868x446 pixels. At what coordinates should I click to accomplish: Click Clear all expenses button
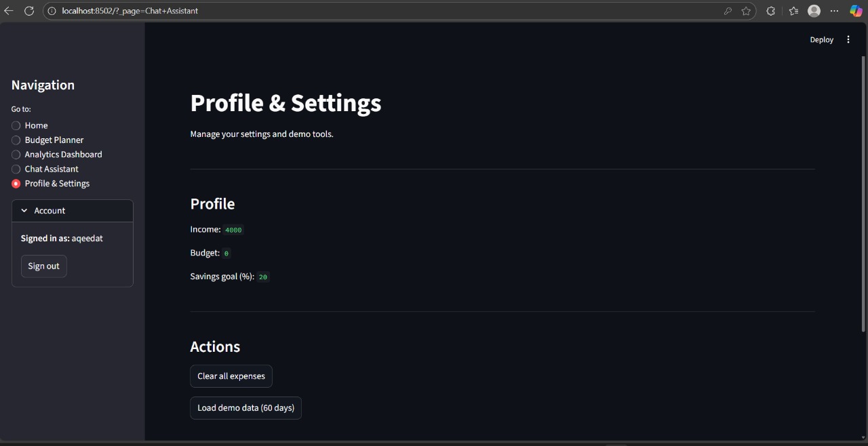click(231, 376)
